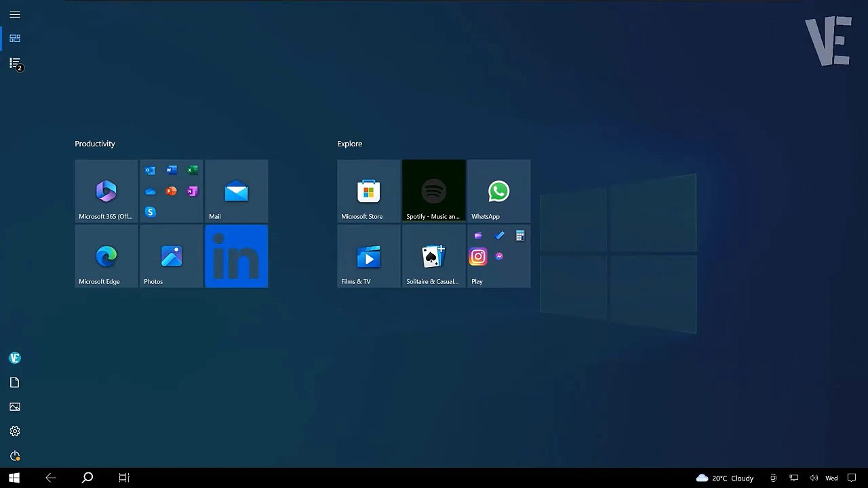This screenshot has width=868, height=488.
Task: Open the Mail tile
Action: (237, 191)
